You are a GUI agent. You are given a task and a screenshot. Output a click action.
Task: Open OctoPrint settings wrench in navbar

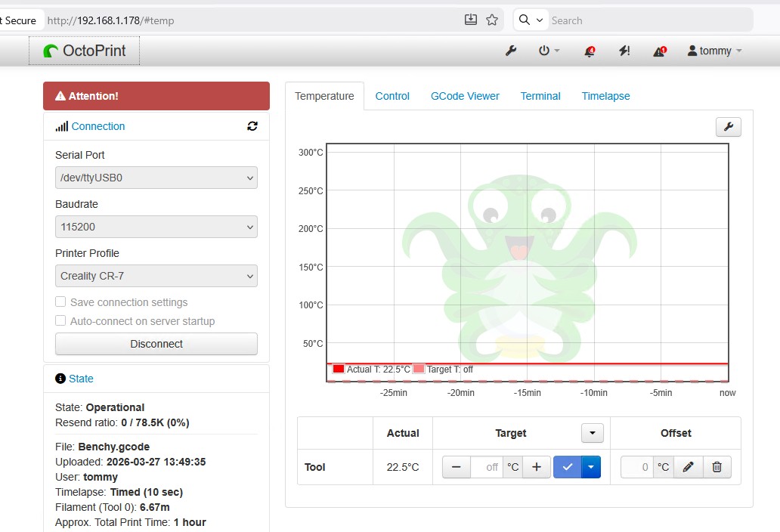point(511,51)
